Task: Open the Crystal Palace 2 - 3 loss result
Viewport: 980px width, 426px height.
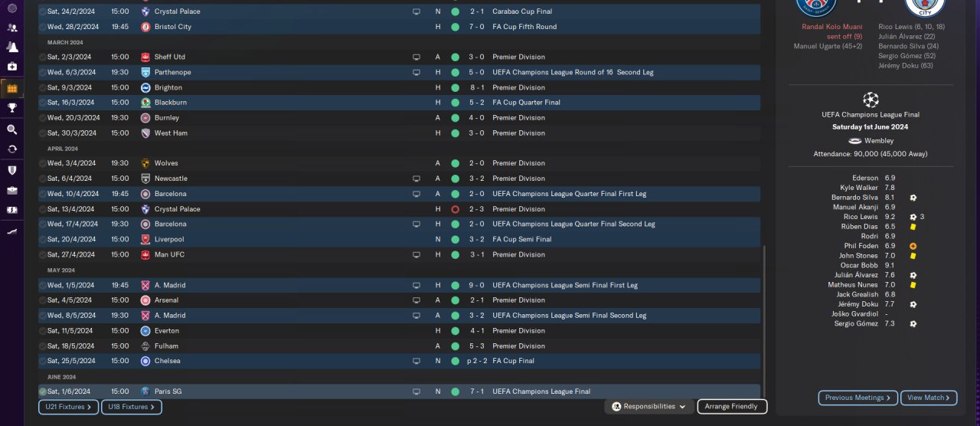Action: coord(476,209)
